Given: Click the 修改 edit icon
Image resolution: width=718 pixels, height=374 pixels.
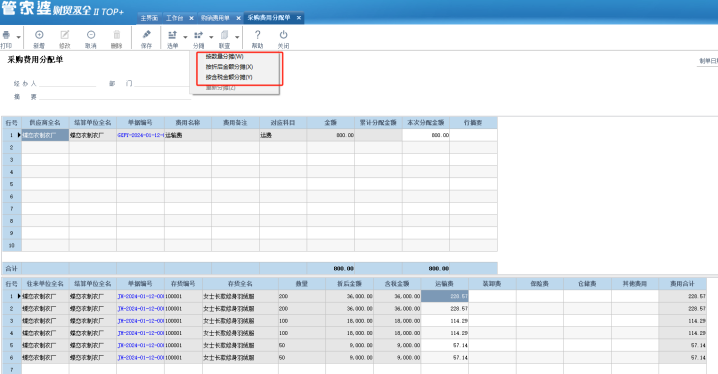Looking at the screenshot, I should coord(65,35).
